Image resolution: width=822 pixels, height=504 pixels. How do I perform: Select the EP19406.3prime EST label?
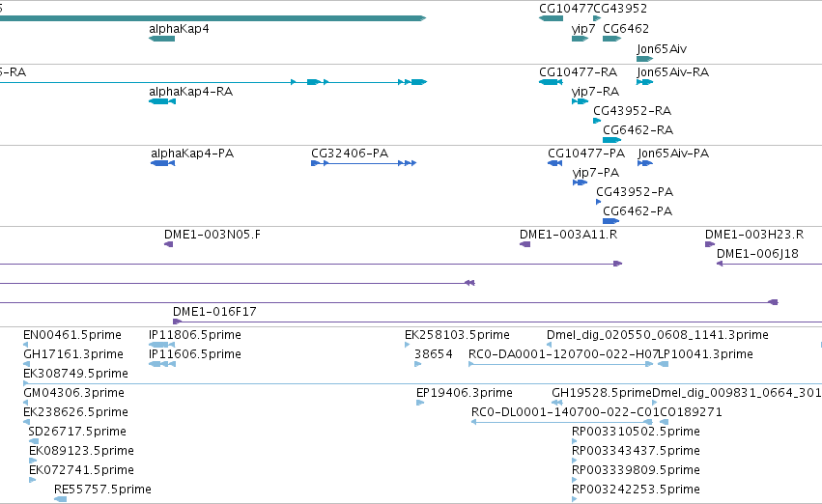[x=465, y=394]
